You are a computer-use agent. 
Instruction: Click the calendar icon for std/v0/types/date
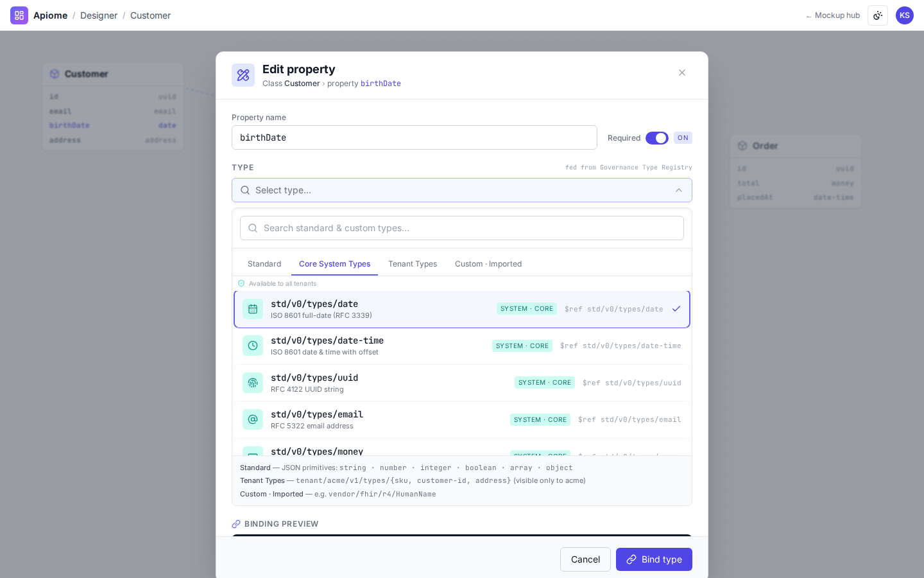pos(253,309)
